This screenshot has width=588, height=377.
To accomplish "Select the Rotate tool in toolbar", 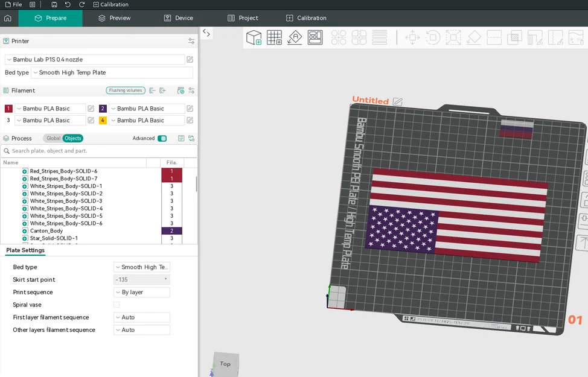I will (x=433, y=37).
